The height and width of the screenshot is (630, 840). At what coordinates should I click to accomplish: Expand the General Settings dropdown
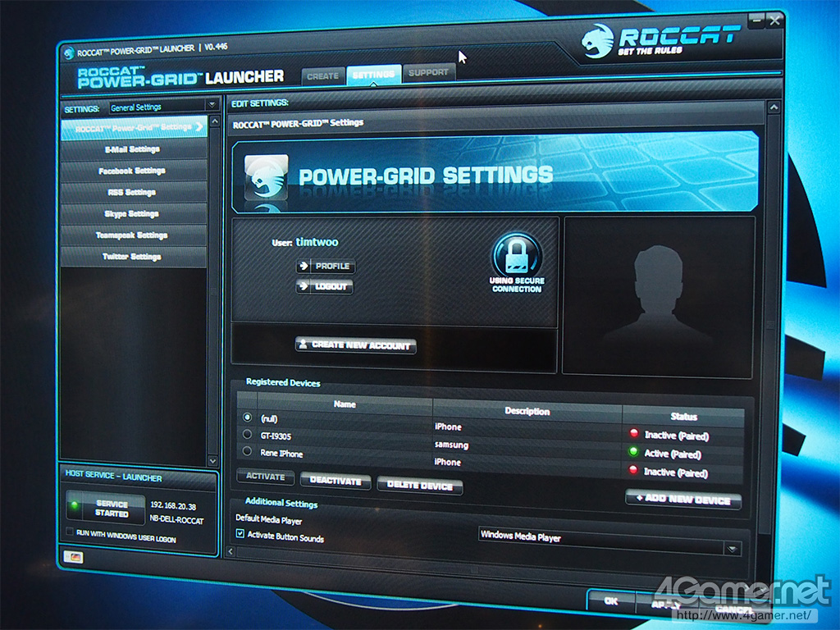pyautogui.click(x=163, y=107)
